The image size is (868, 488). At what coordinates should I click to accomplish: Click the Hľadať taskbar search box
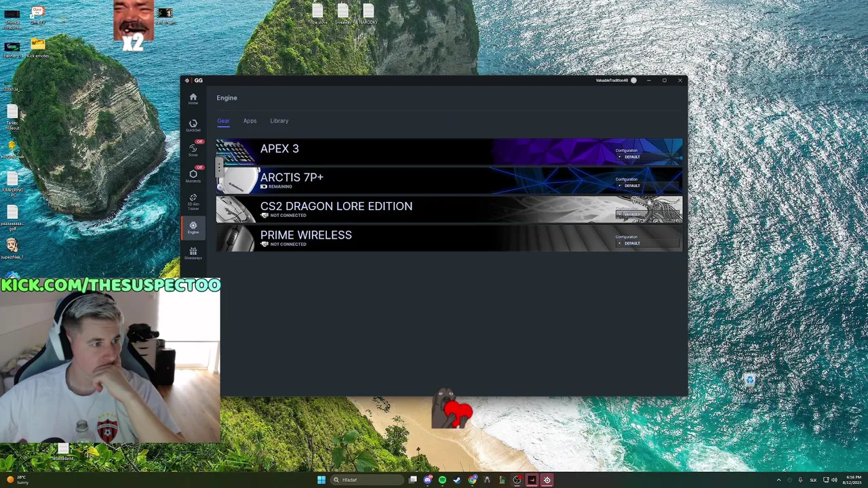367,480
